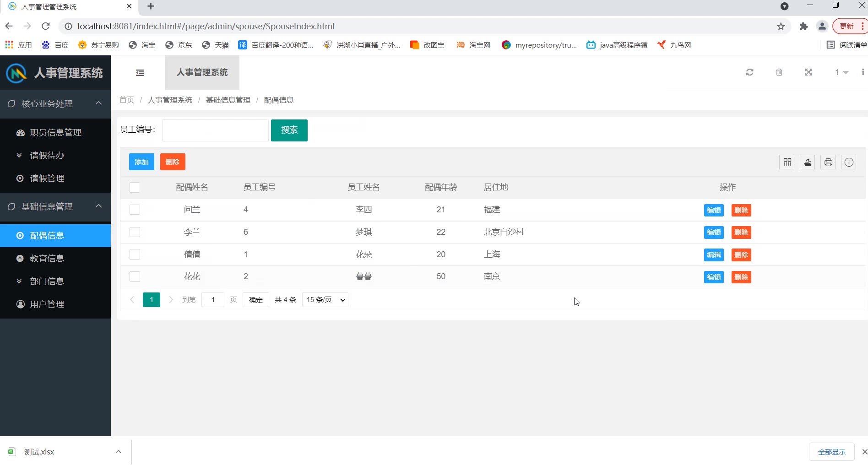Open the 用户管理 menu item
The height and width of the screenshot is (465, 868).
(x=55, y=304)
